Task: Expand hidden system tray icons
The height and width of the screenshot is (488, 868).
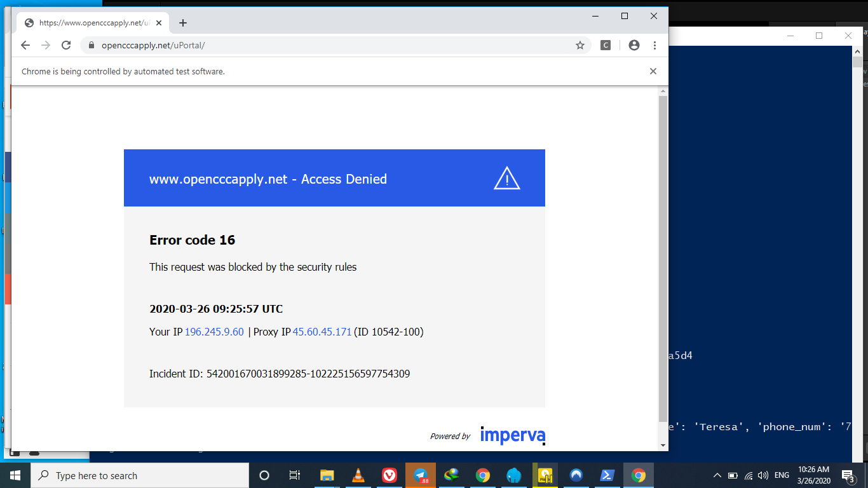Action: 717,475
